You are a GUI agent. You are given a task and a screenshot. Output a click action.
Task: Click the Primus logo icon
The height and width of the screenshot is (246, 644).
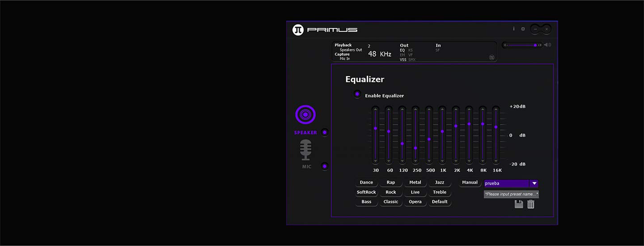[298, 30]
